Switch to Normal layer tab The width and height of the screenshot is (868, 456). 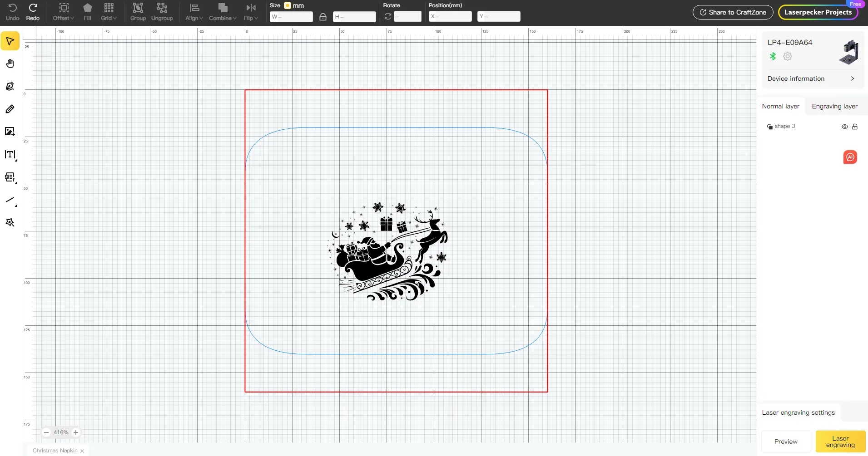pyautogui.click(x=780, y=106)
